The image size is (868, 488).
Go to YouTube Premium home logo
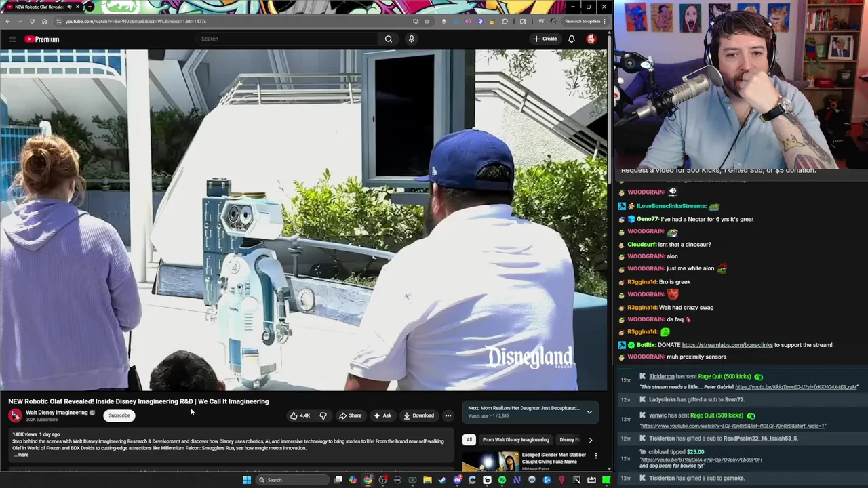coord(43,39)
